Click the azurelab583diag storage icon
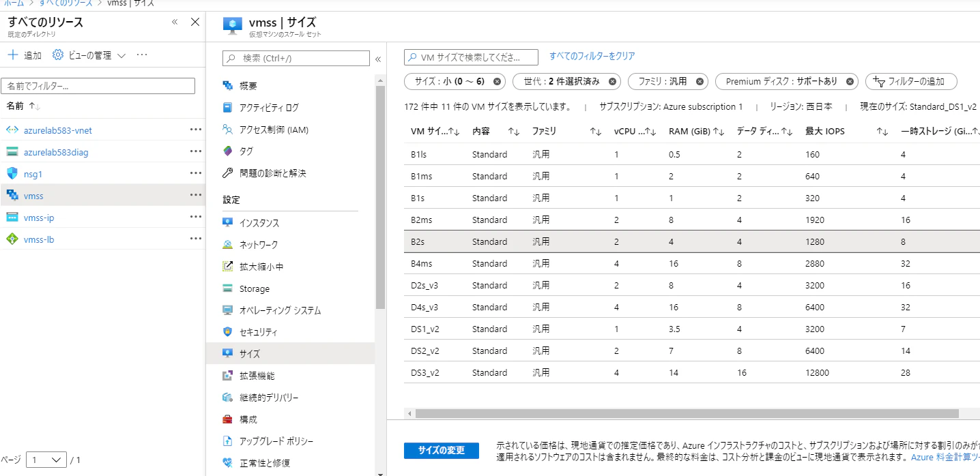The image size is (980, 476). (x=12, y=152)
